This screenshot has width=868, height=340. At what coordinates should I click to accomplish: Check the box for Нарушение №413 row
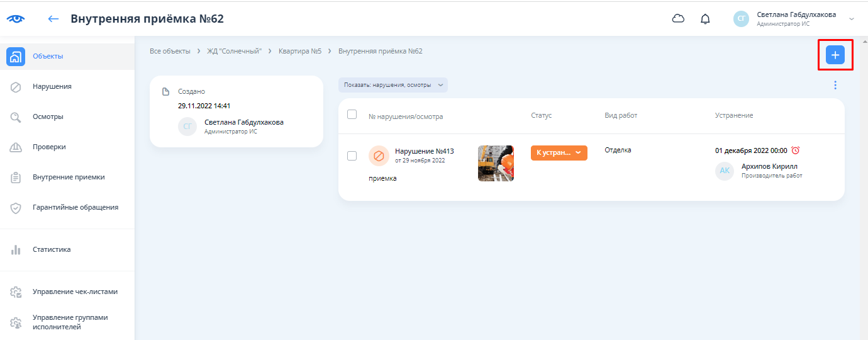click(352, 156)
